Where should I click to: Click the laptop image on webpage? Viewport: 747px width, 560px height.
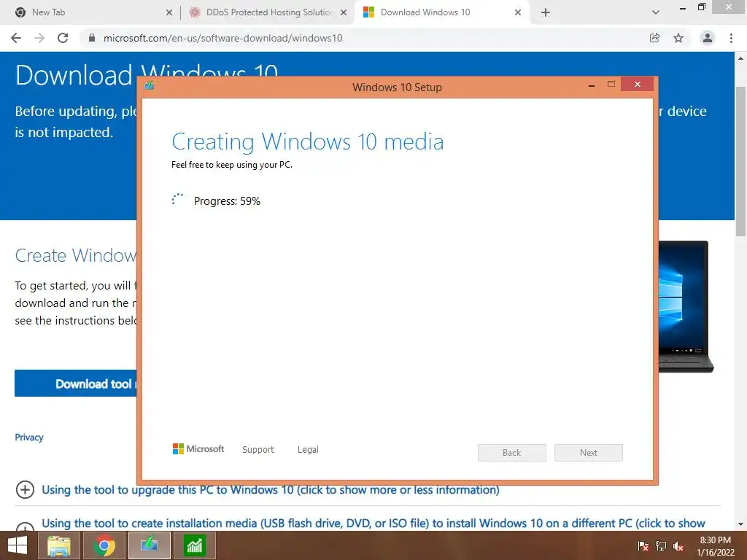click(686, 307)
